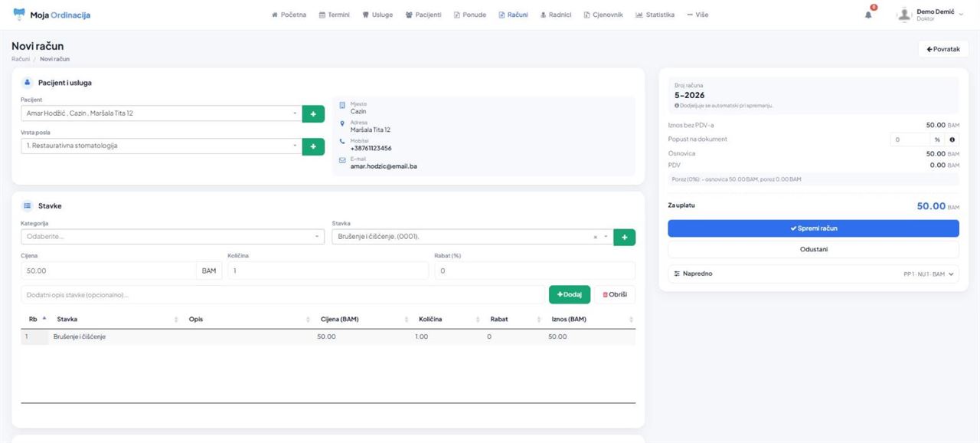Image resolution: width=980 pixels, height=443 pixels.
Task: Click the Količina input field
Action: (328, 271)
